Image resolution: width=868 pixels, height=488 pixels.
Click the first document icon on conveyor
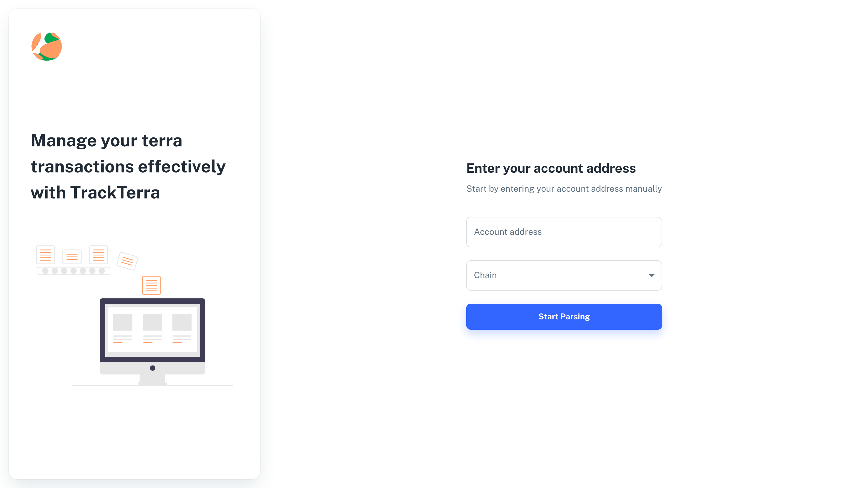tap(46, 255)
